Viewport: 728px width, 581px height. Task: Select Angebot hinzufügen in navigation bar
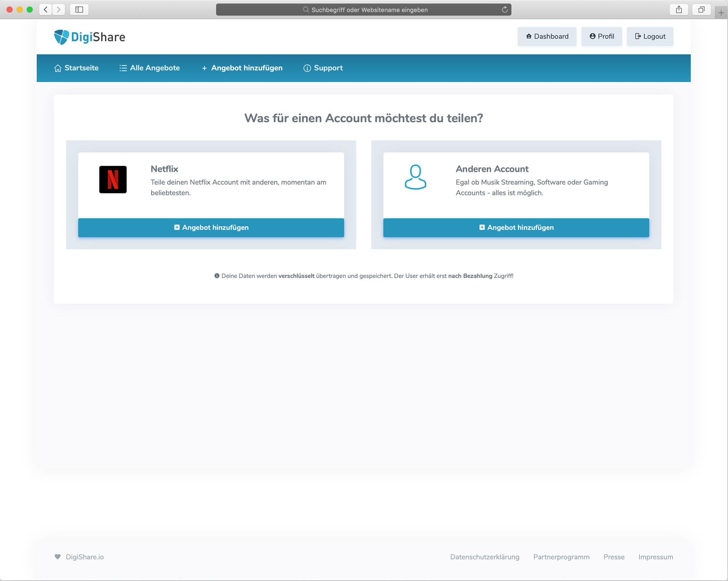[242, 68]
